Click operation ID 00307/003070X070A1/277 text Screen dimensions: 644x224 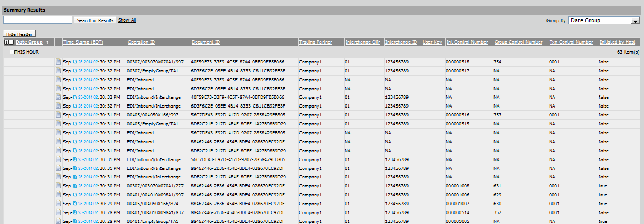tap(155, 186)
